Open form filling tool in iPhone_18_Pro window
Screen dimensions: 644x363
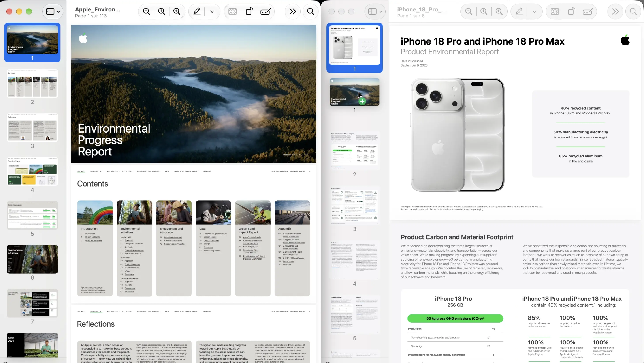588,11
